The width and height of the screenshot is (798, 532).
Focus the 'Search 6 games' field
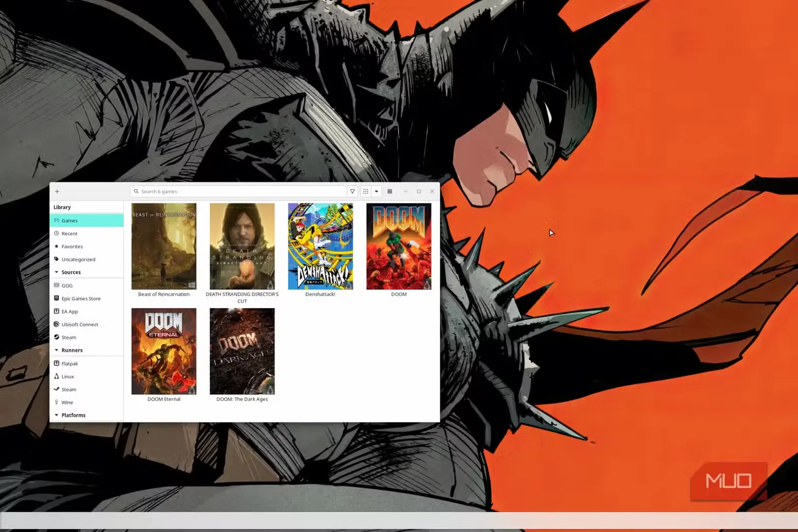pyautogui.click(x=238, y=191)
